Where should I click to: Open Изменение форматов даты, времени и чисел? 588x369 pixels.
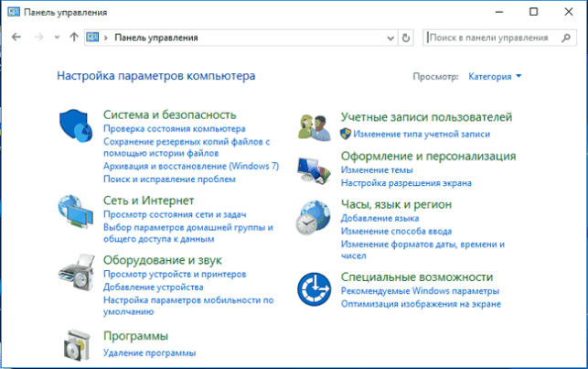coord(422,250)
